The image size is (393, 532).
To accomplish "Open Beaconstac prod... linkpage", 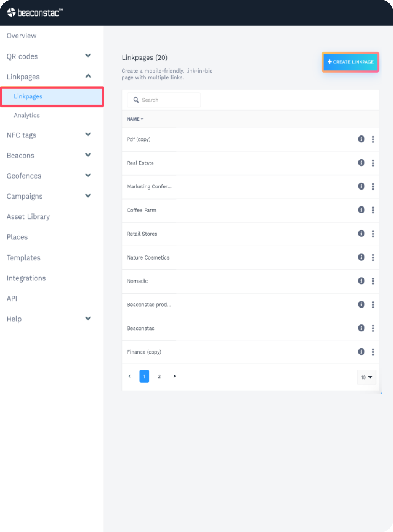I will [x=149, y=305].
